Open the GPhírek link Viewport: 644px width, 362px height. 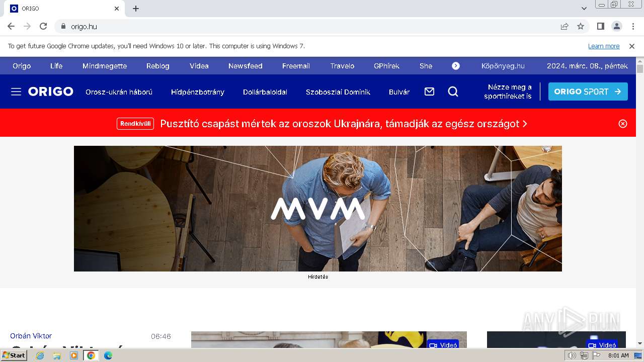coord(386,66)
